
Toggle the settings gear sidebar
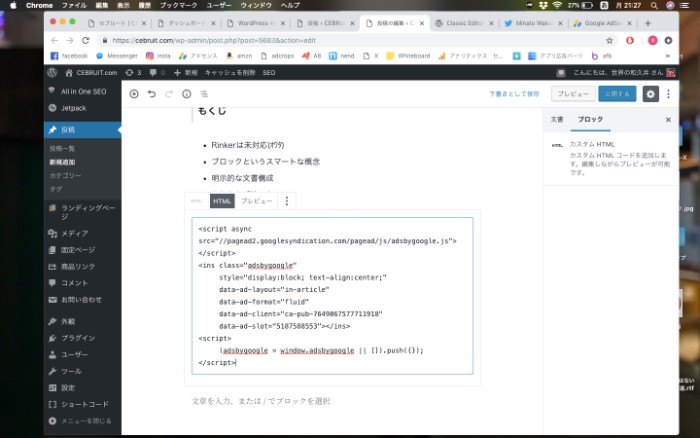650,93
